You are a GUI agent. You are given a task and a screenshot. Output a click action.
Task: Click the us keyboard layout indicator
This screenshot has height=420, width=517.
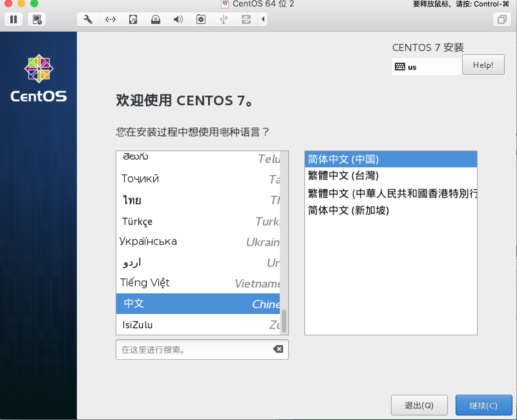427,67
